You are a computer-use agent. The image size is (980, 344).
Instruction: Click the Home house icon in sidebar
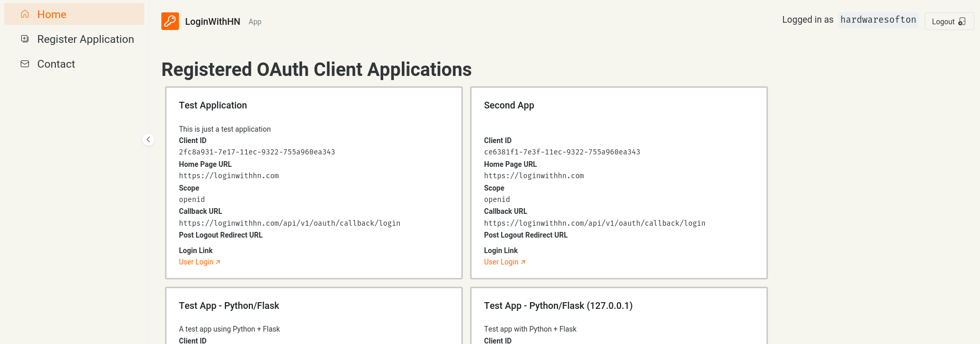pos(25,14)
